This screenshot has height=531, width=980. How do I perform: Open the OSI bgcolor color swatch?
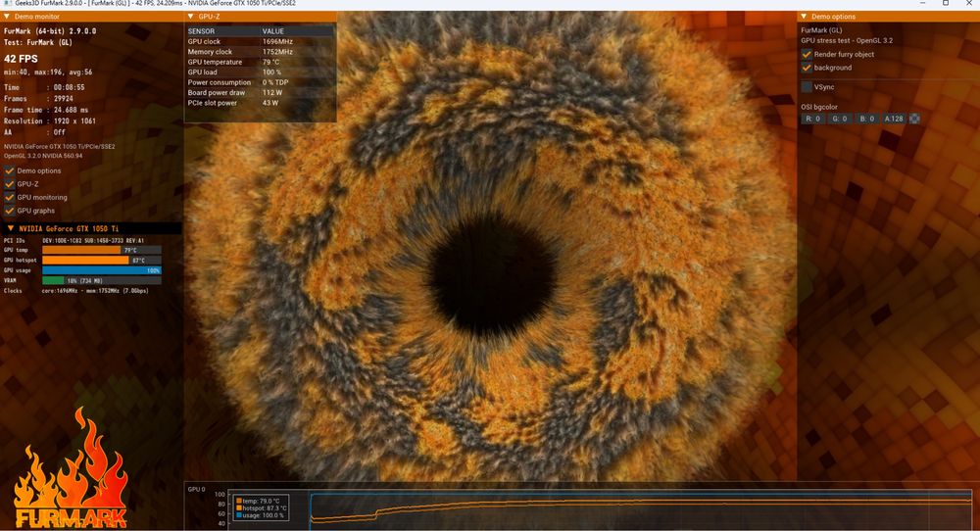pyautogui.click(x=914, y=119)
